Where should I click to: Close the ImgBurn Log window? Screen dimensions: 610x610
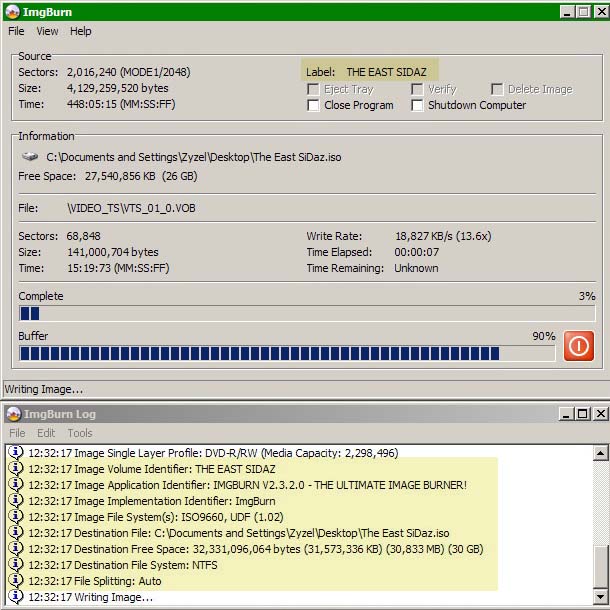(x=600, y=414)
